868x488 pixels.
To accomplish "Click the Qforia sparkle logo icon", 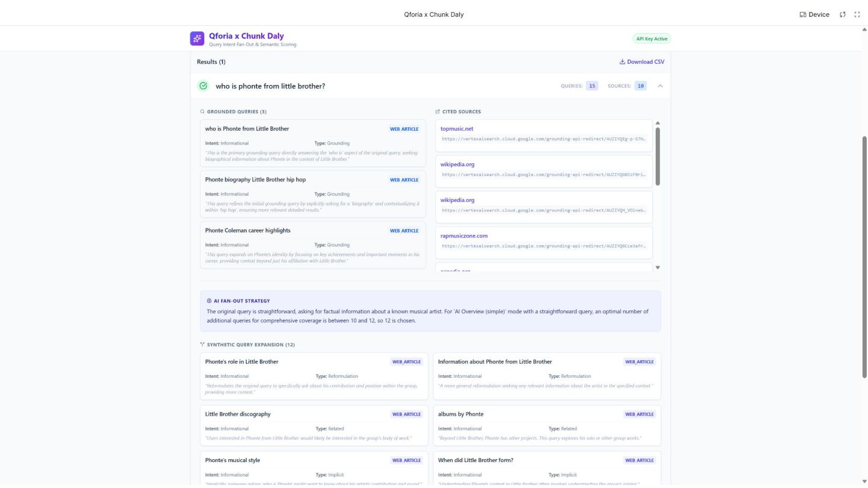I will tap(197, 39).
